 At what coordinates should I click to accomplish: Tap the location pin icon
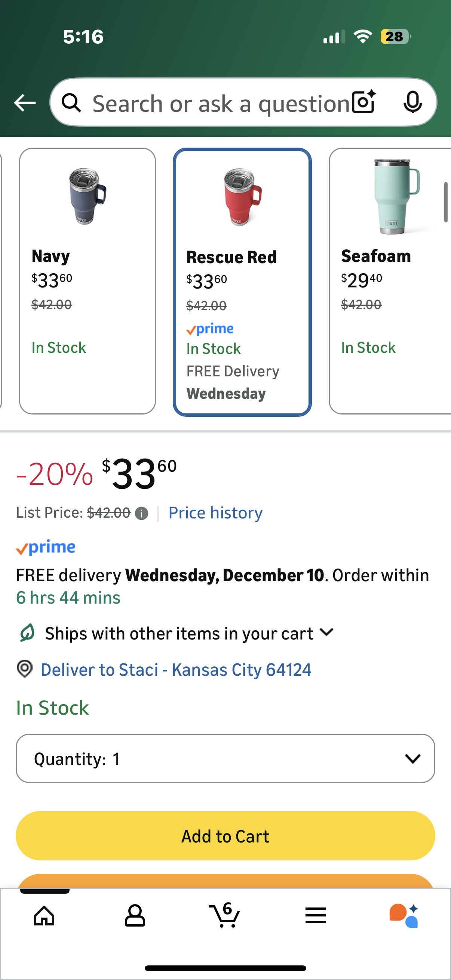coord(25,668)
